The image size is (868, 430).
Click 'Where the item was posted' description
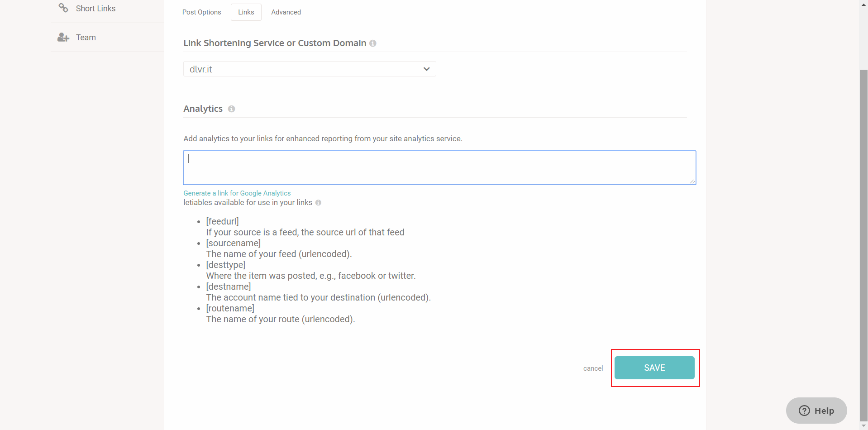click(311, 276)
